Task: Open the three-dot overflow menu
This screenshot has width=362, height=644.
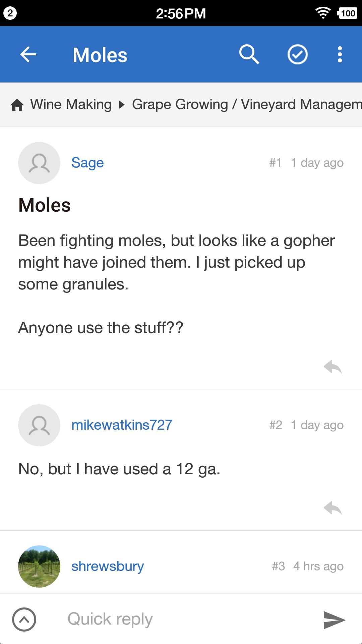Action: coord(340,54)
